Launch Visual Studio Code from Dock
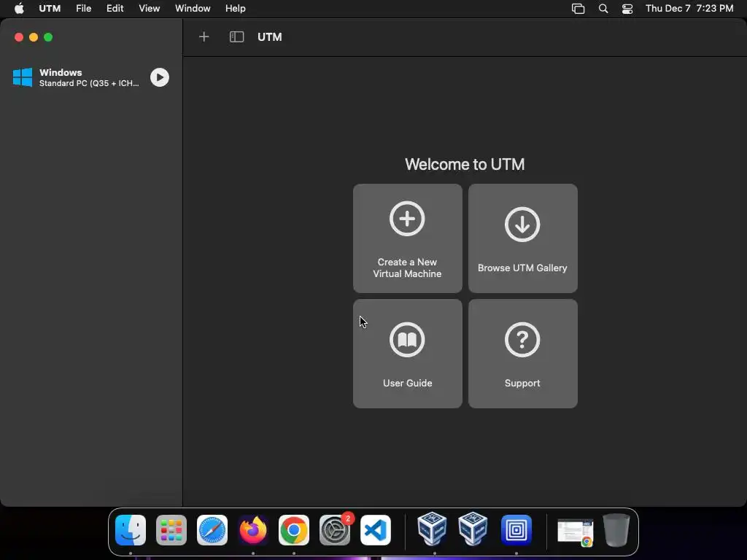The width and height of the screenshot is (747, 560). pyautogui.click(x=376, y=530)
